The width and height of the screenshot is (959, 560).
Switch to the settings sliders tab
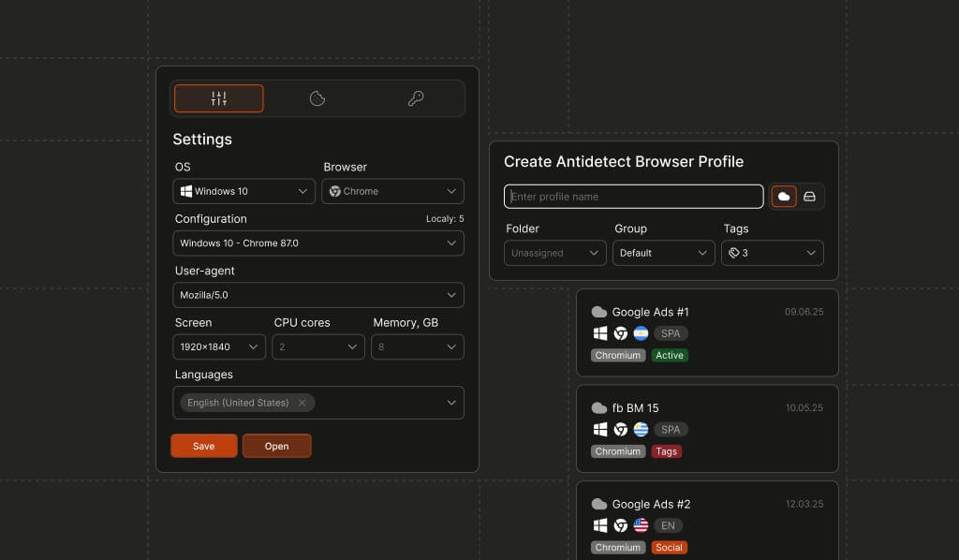pyautogui.click(x=218, y=97)
